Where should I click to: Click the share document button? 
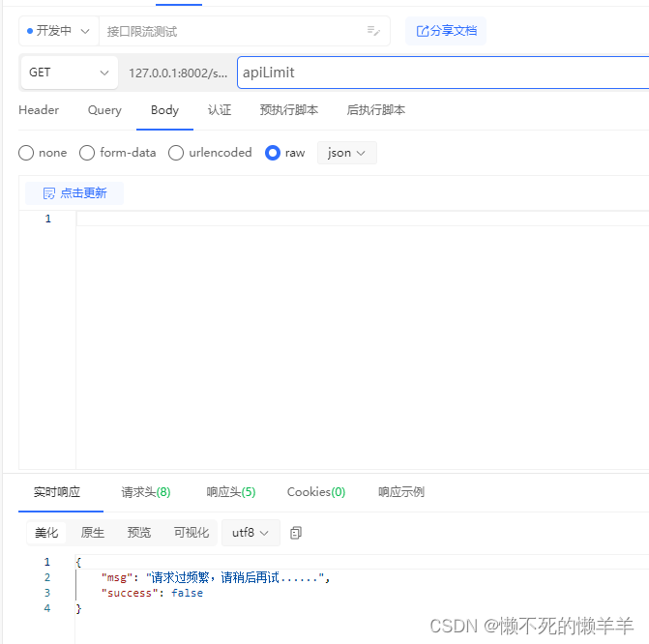tap(446, 31)
